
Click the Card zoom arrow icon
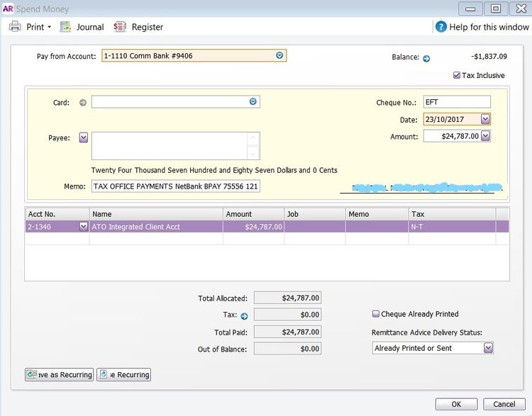coord(82,103)
